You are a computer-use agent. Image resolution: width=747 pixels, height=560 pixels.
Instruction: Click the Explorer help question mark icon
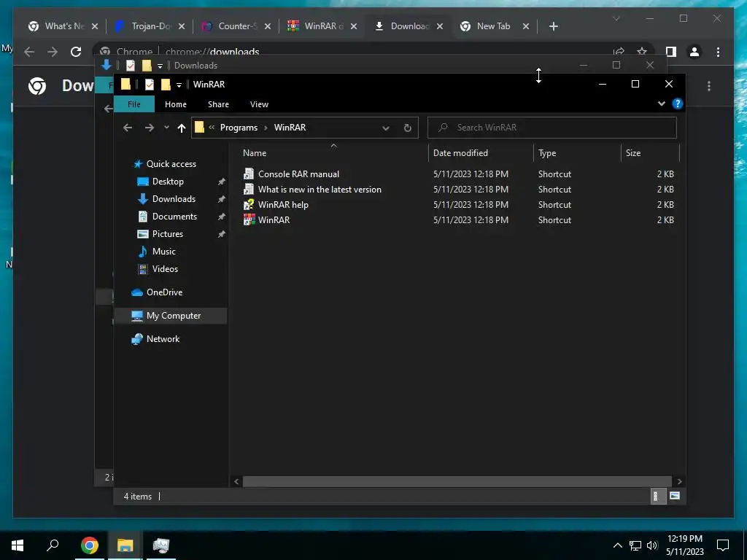(677, 104)
